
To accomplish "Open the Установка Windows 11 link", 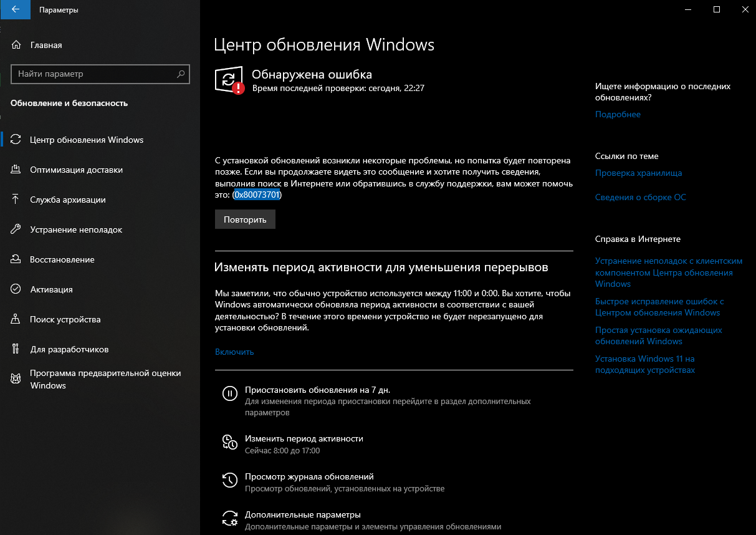I will (x=645, y=364).
